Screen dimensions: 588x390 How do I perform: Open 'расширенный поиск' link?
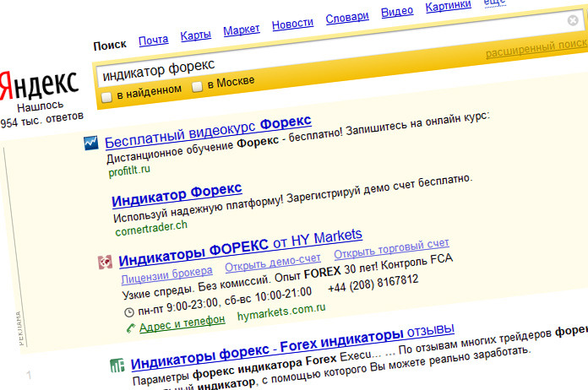(536, 49)
